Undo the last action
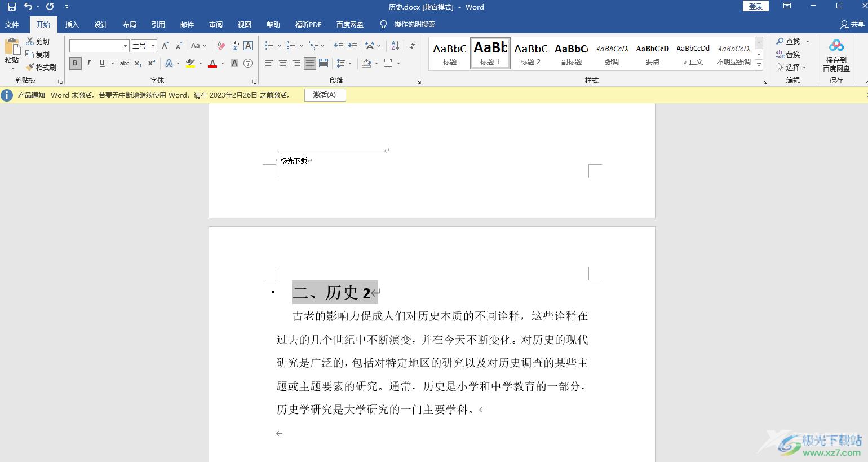Screen dimensions: 868x462 click(x=28, y=7)
